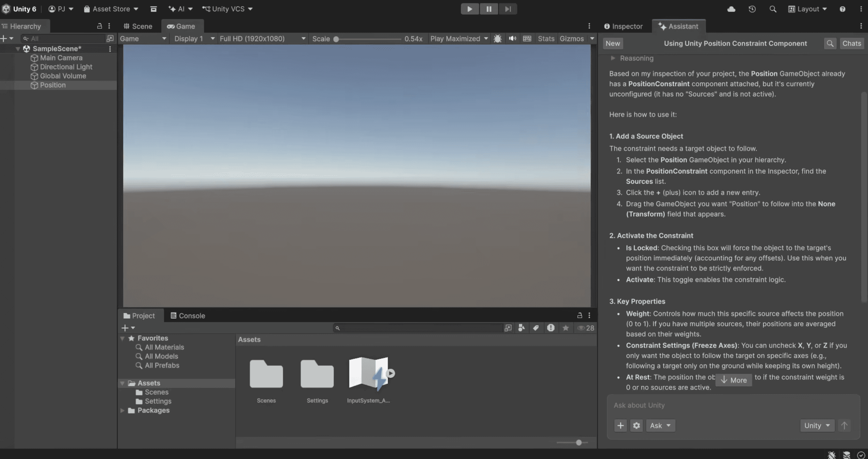Open the Scenes folder thumbnail
868x459 pixels.
266,374
